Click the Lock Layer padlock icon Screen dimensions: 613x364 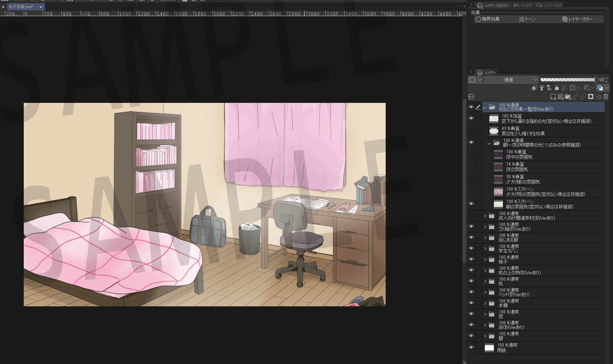[557, 88]
